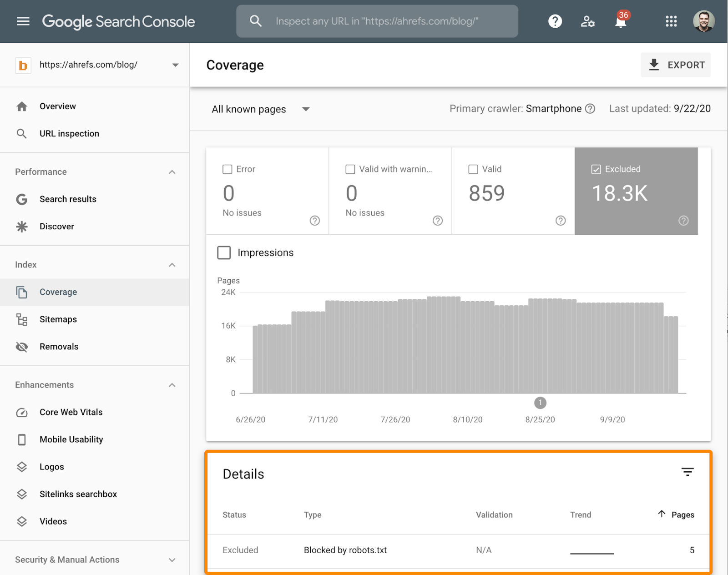The height and width of the screenshot is (575, 728).
Task: Click the Core Web Vitals gauge icon
Action: point(22,412)
